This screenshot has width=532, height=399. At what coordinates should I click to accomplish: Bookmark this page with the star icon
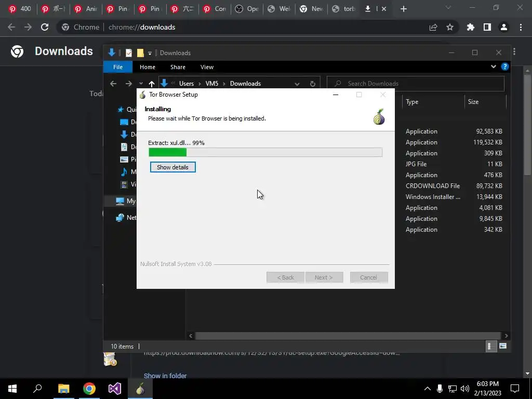[x=450, y=27]
